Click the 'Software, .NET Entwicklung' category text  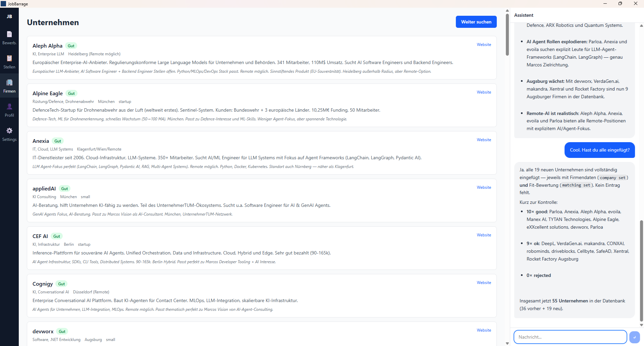coord(56,340)
